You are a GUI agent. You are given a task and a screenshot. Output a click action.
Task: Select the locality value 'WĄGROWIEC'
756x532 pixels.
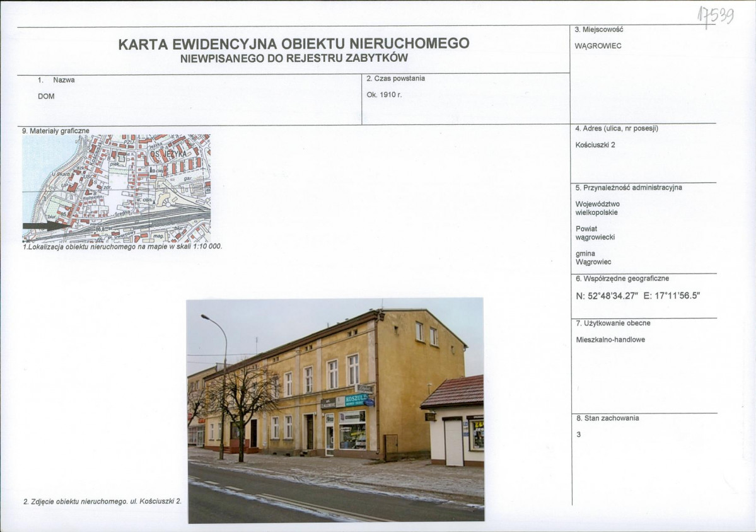pyautogui.click(x=598, y=46)
